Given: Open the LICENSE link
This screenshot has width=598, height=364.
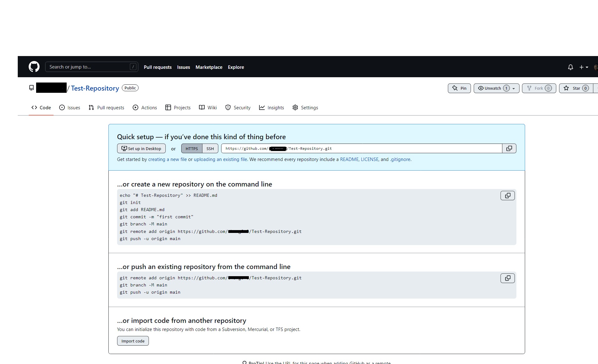Looking at the screenshot, I should click(369, 159).
